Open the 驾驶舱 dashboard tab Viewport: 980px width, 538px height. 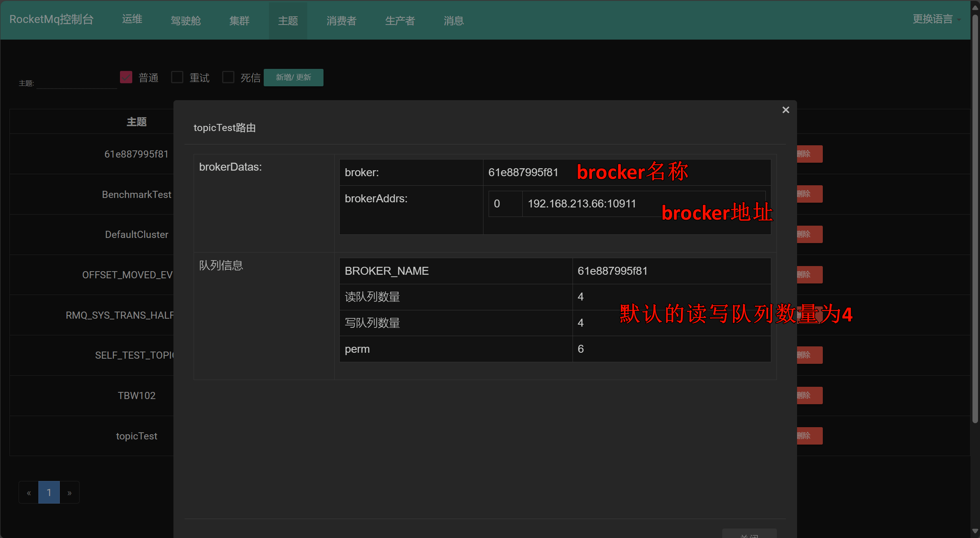186,21
